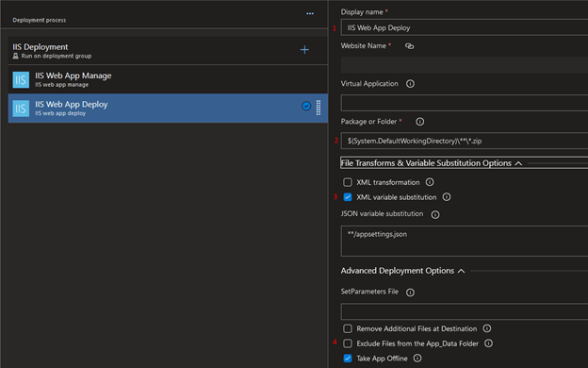Image resolution: width=588 pixels, height=368 pixels.
Task: Click the 'Run on deployment group' text
Action: [x=57, y=56]
